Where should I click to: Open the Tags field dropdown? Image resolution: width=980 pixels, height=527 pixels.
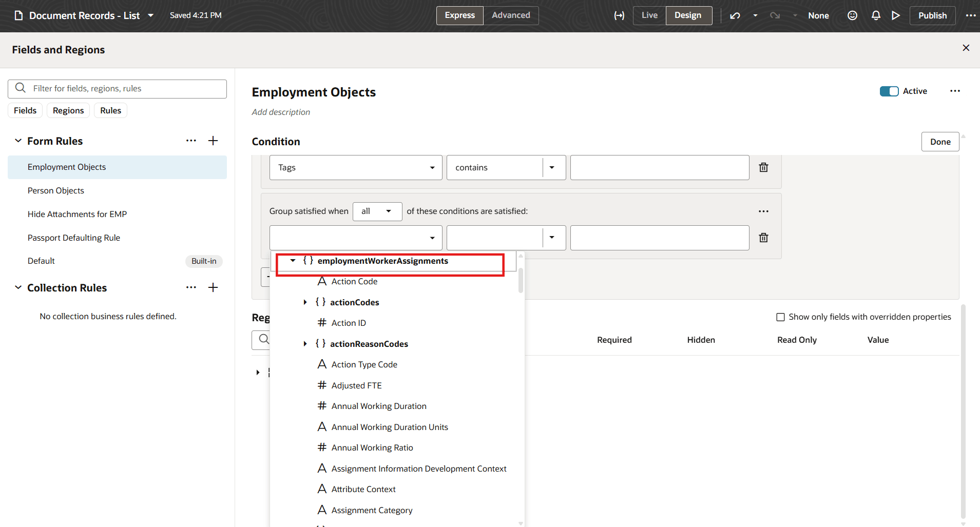[x=356, y=168]
